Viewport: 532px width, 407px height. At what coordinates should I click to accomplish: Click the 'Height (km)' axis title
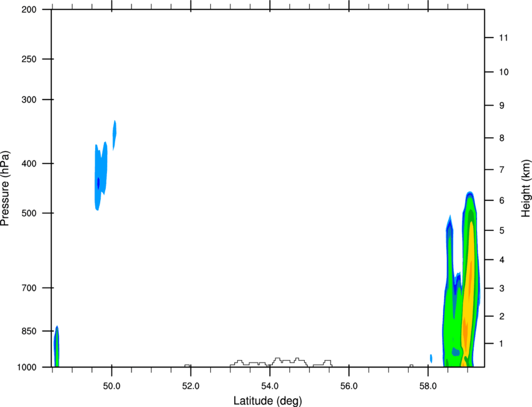[x=526, y=188]
